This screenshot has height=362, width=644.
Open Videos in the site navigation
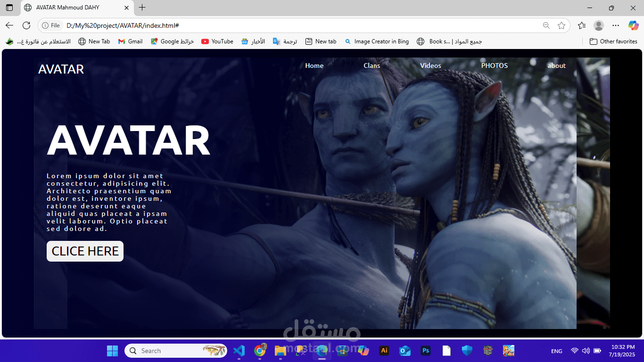(x=430, y=66)
